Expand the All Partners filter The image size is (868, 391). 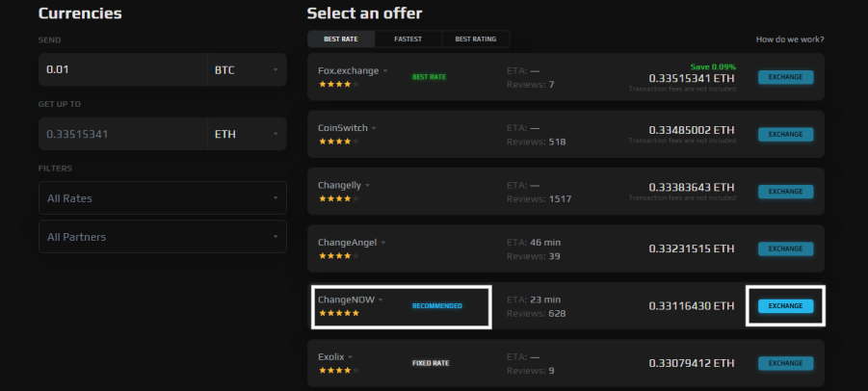[x=163, y=237]
